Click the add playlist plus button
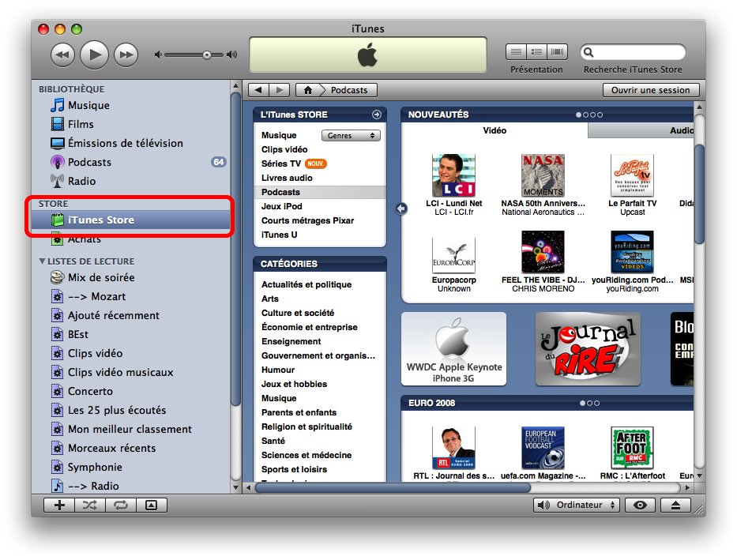 pos(59,505)
